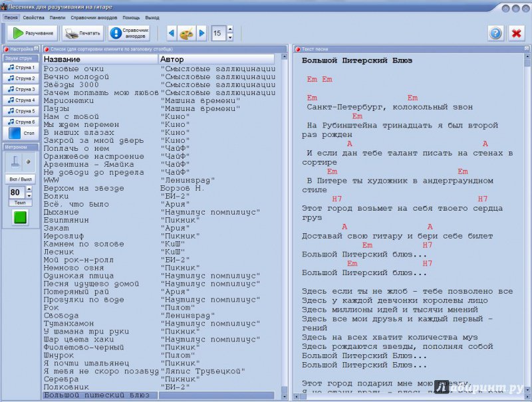Viewport: 532px width, 402px height.
Task: Click the song text horizontal scrollbar left arrow
Action: coord(297,396)
